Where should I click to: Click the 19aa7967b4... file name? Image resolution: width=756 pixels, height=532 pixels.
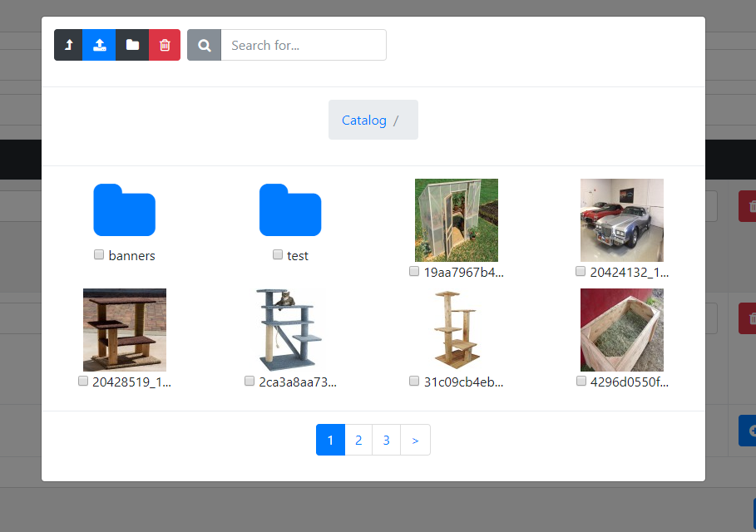tap(464, 273)
